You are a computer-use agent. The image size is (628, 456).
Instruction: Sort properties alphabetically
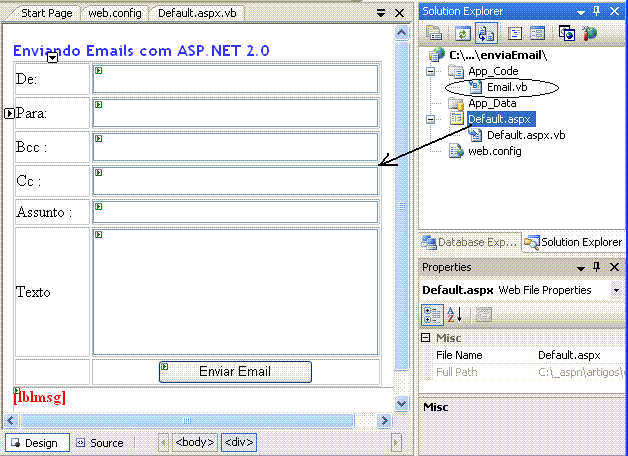point(455,315)
